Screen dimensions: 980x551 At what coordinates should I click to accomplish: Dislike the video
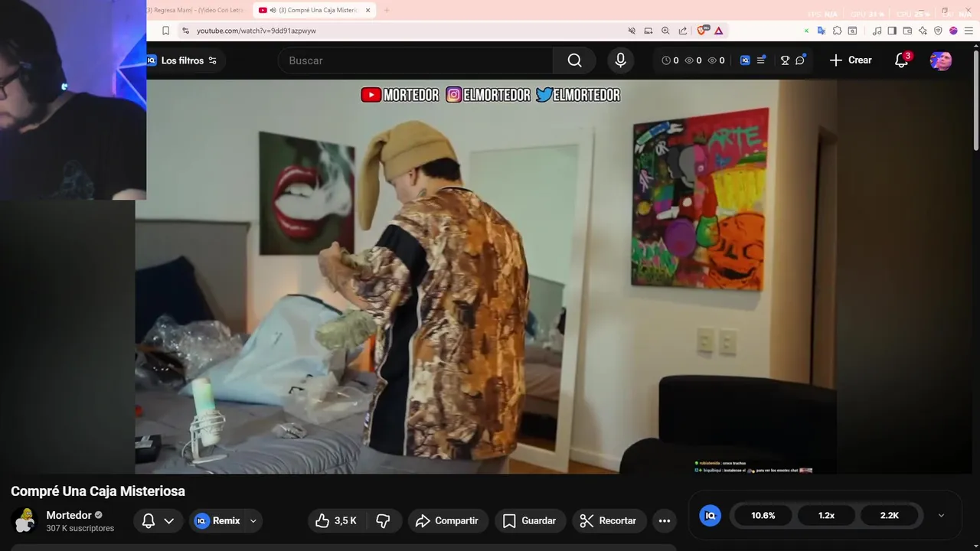(383, 520)
